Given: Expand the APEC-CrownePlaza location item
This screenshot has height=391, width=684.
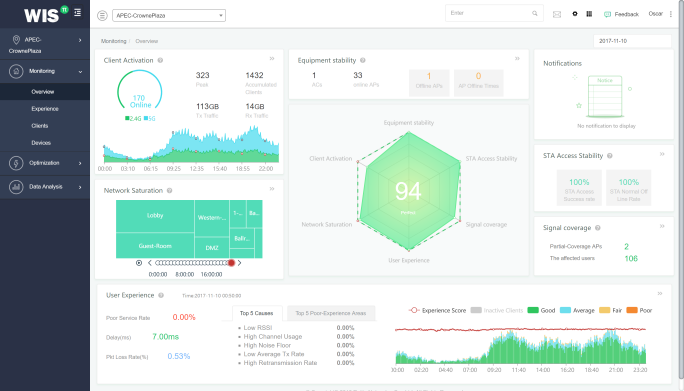Looking at the screenshot, I should 45,45.
